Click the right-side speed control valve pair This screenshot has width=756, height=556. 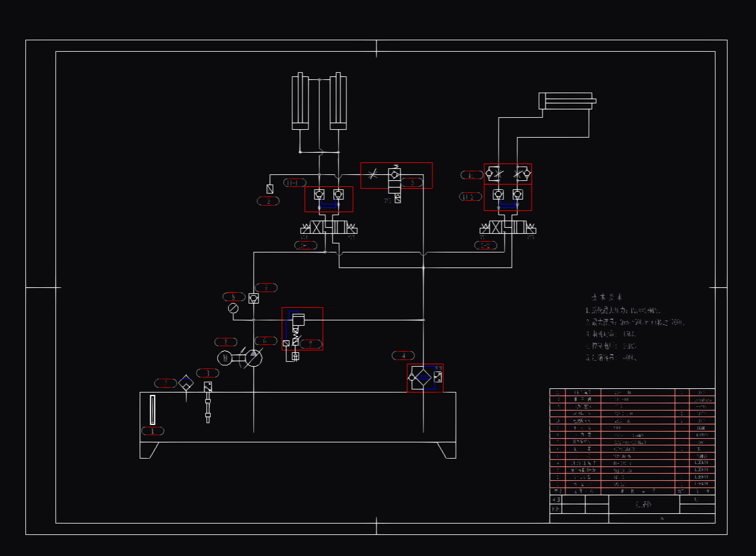(508, 174)
